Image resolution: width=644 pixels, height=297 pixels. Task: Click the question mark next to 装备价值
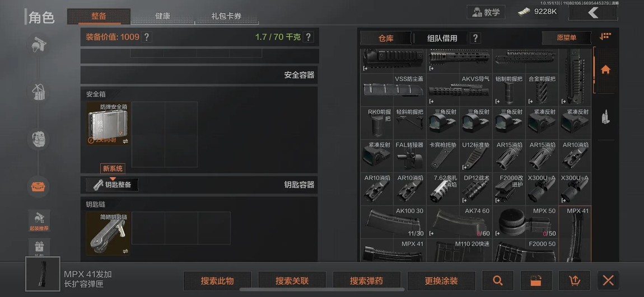(x=146, y=37)
